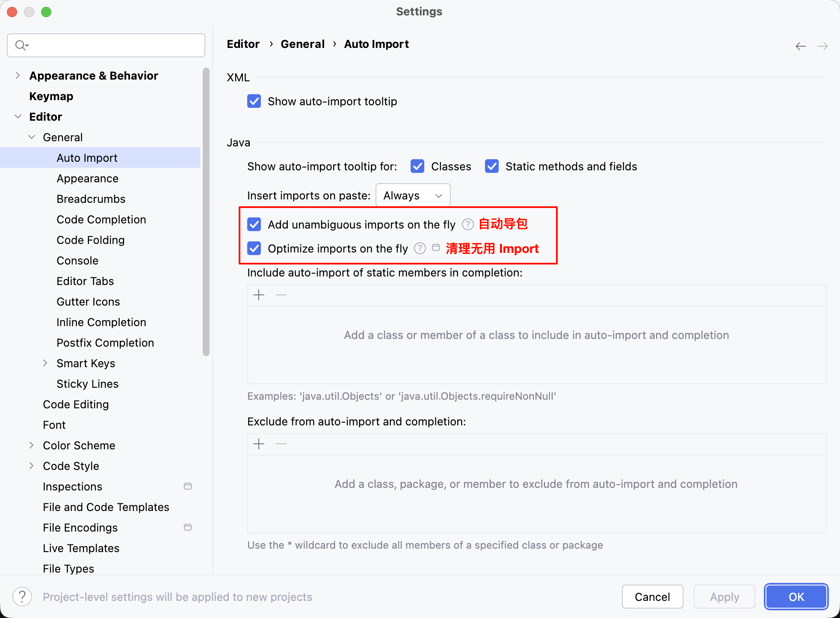The width and height of the screenshot is (840, 618).
Task: Click the Cancel button
Action: click(652, 597)
